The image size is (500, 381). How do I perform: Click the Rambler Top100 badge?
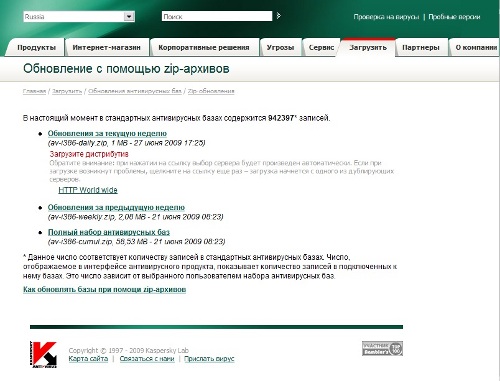pyautogui.click(x=382, y=348)
